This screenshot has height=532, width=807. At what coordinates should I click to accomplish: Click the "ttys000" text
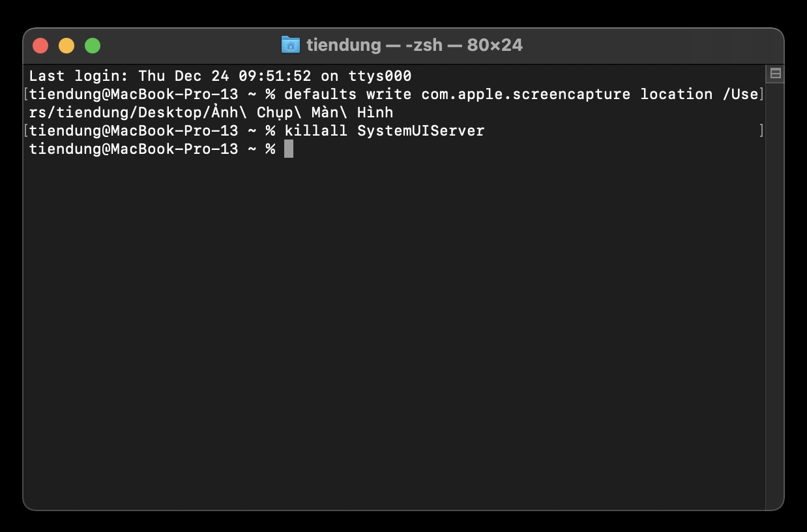tap(380, 76)
